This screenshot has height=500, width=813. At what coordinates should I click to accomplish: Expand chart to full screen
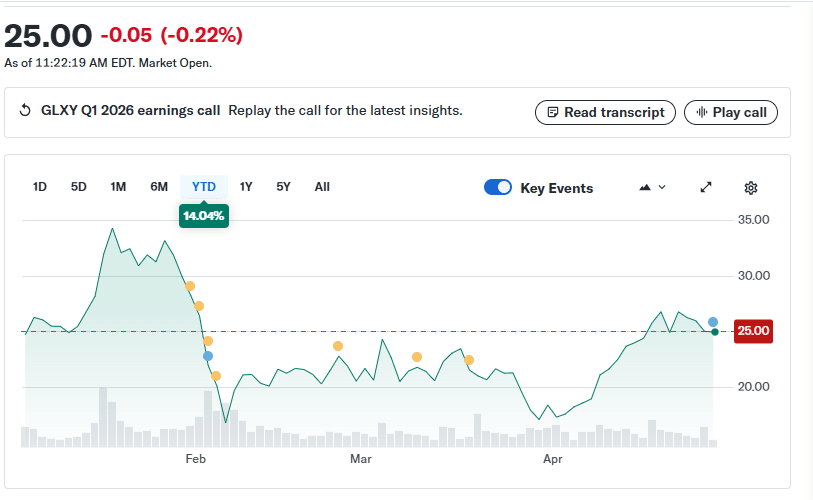[x=706, y=188]
